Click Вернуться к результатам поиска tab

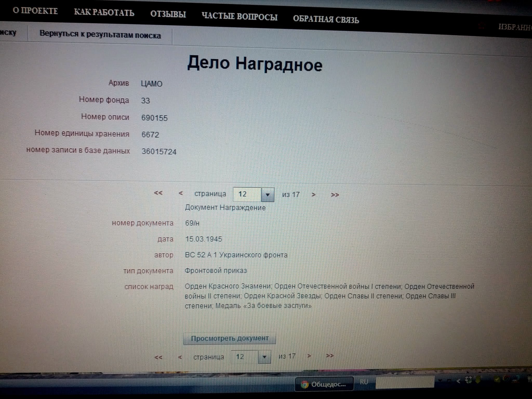[x=100, y=35]
